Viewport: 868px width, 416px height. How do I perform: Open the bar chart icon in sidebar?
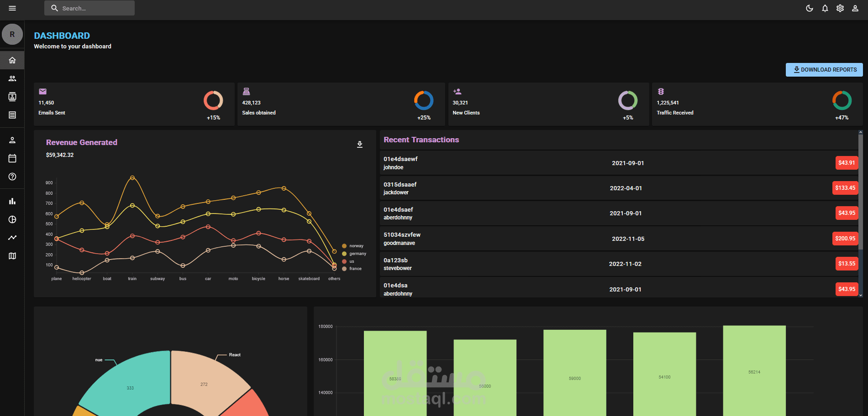tap(12, 201)
